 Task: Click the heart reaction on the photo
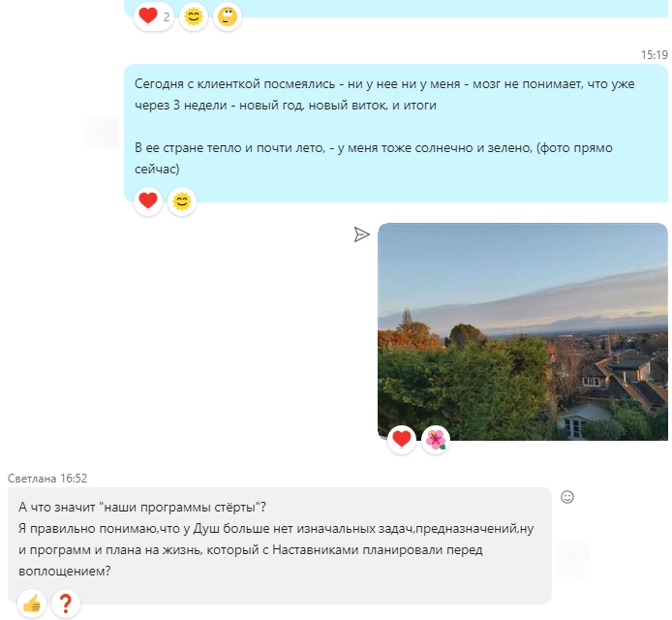point(402,440)
